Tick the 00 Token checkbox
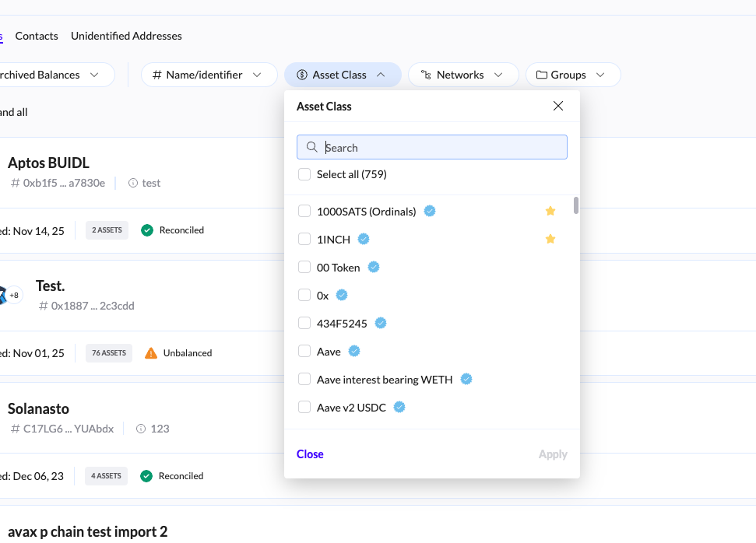The height and width of the screenshot is (543, 756). point(304,268)
